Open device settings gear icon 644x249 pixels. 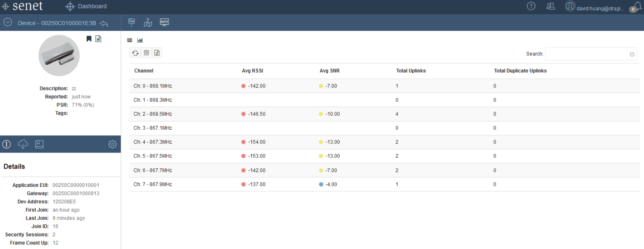click(x=113, y=144)
